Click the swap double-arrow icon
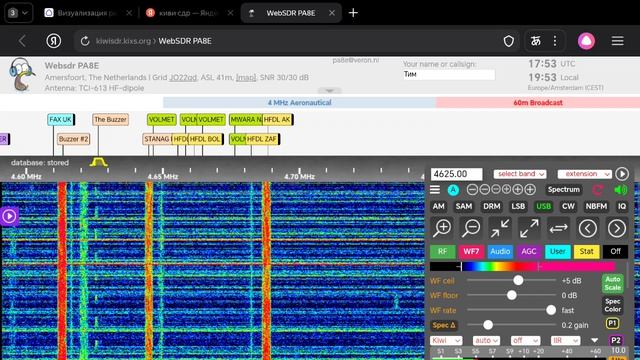 (558, 228)
